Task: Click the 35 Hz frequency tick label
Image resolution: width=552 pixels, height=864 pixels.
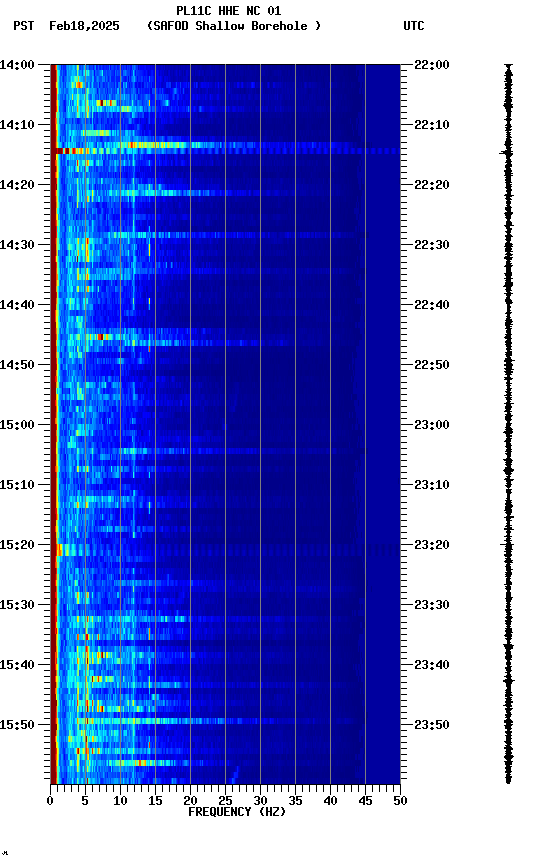Action: tap(295, 801)
